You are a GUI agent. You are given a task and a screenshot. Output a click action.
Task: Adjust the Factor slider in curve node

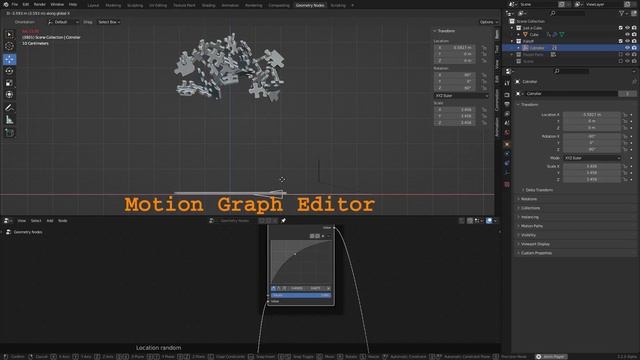(301, 295)
